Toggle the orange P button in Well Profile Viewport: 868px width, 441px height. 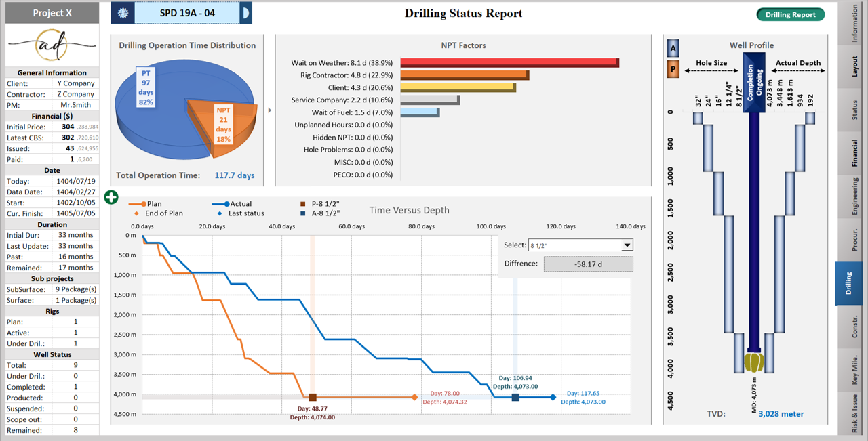coord(673,68)
